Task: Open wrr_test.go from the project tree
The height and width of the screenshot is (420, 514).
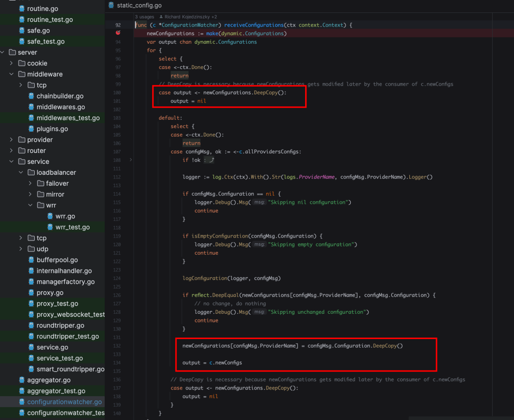Action: (72, 227)
